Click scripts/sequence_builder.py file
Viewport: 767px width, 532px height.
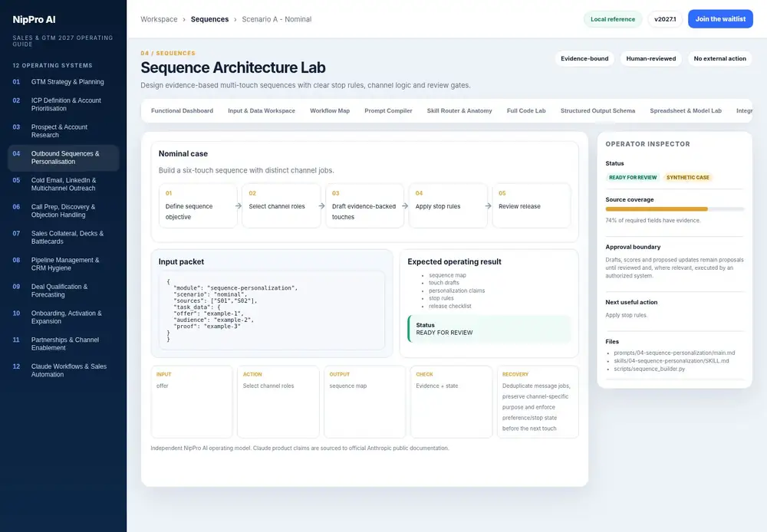(x=650, y=369)
